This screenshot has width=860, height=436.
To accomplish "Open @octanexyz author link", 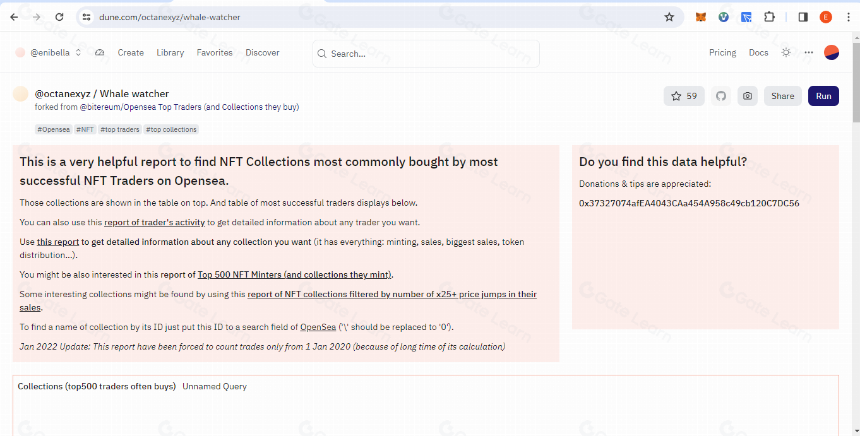I will coord(62,94).
